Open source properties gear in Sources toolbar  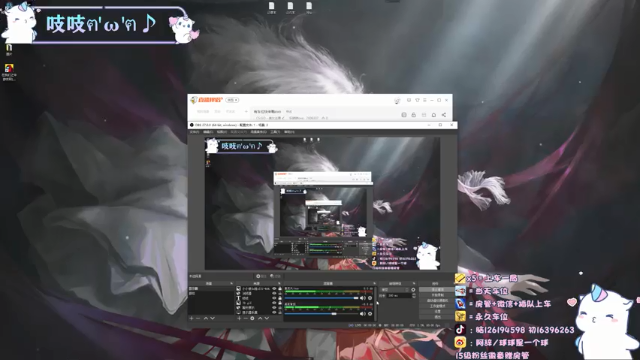(x=252, y=318)
